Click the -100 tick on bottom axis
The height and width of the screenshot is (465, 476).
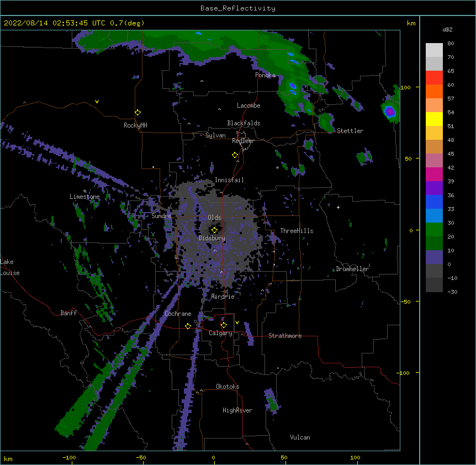tap(69, 457)
